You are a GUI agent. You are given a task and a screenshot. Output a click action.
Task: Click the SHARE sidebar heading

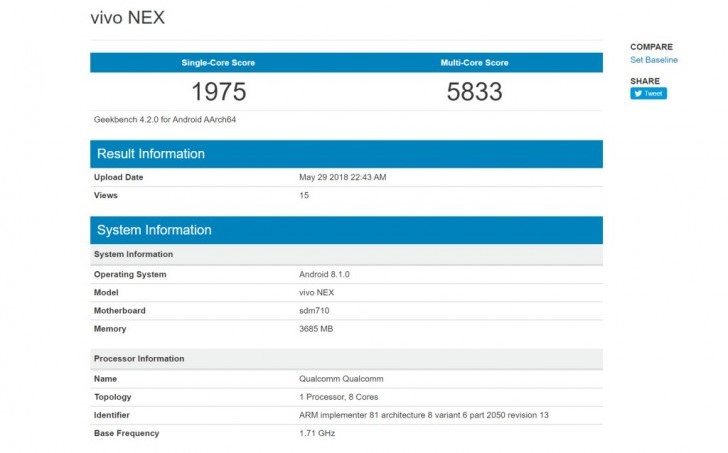[x=645, y=81]
